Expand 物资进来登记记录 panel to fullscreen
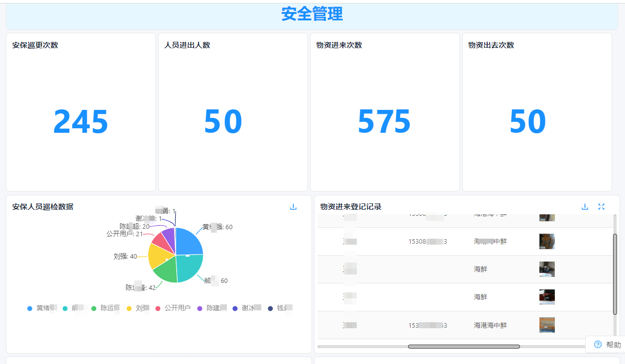This screenshot has width=625, height=364. pyautogui.click(x=602, y=206)
